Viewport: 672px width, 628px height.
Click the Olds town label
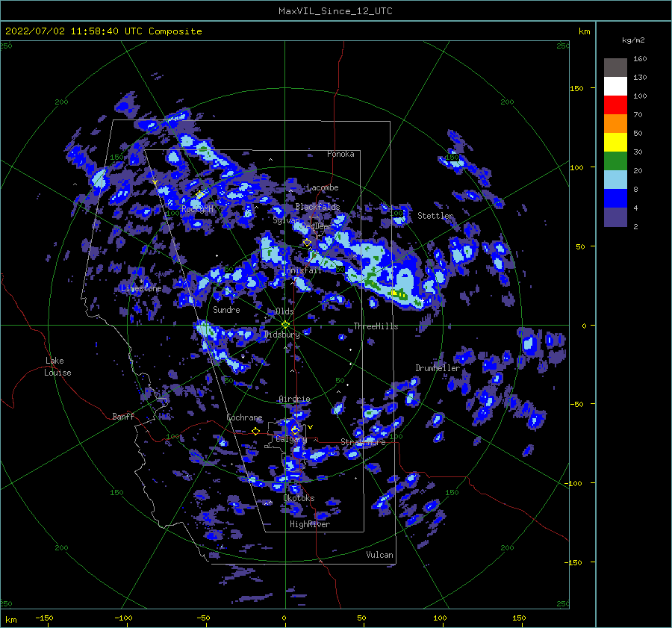(x=284, y=311)
